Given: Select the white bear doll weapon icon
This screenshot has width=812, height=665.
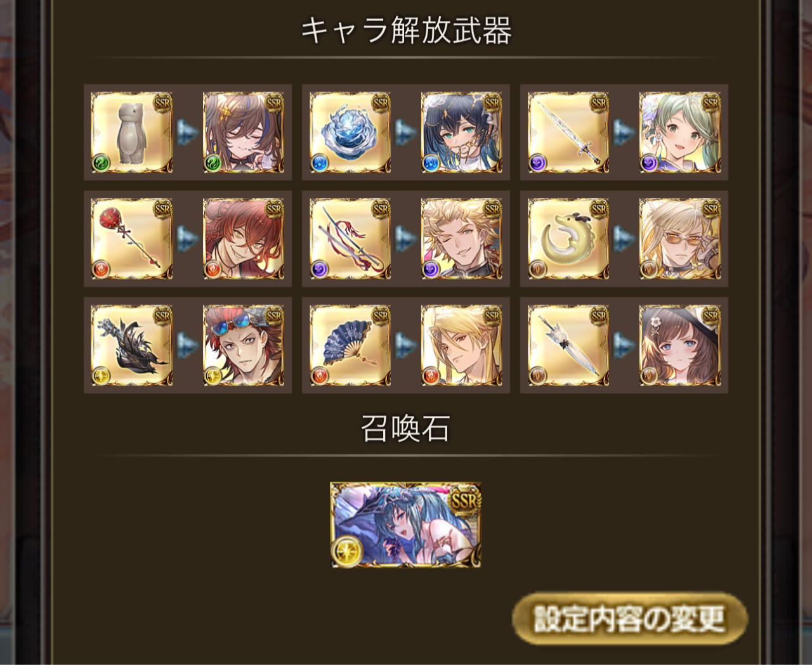Looking at the screenshot, I should [132, 132].
